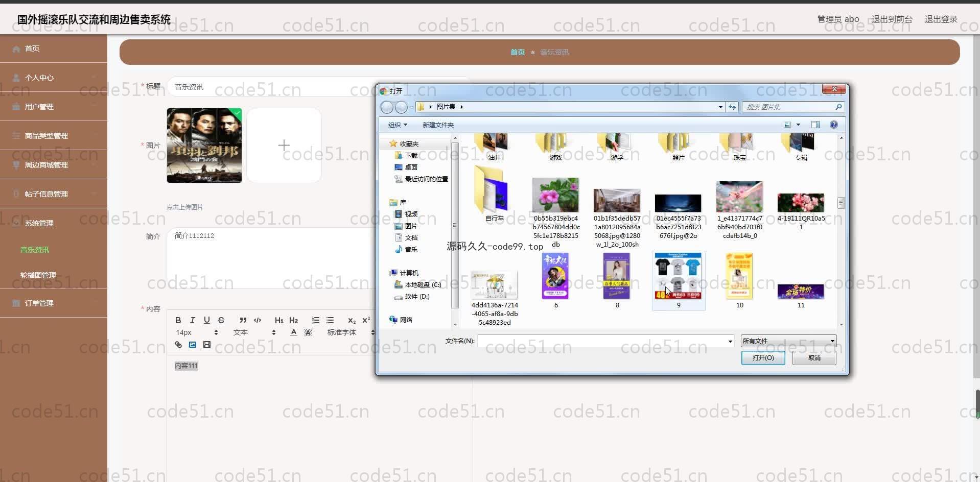This screenshot has height=482, width=980.
Task: Toggle strikethrough formatting in the editor
Action: coord(221,320)
